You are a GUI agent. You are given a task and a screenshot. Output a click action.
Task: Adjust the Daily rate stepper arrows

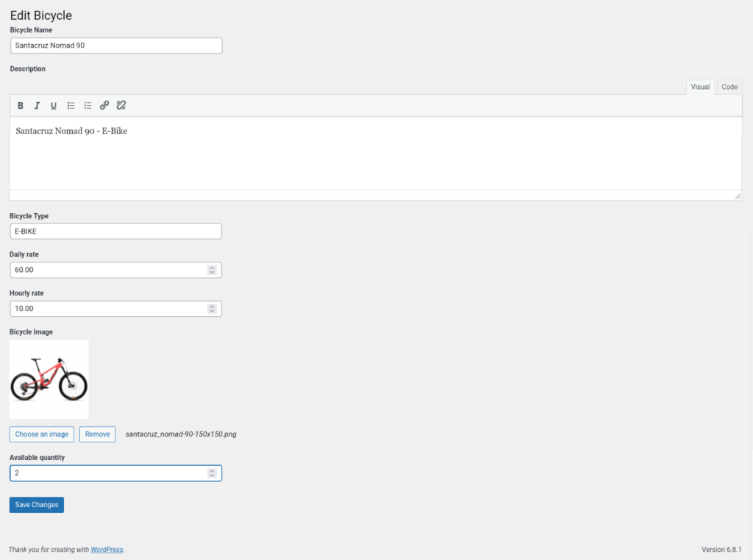(212, 270)
